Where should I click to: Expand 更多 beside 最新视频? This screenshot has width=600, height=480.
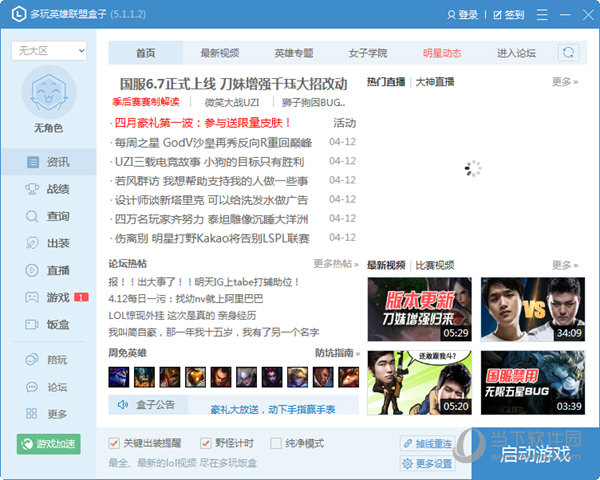point(565,265)
